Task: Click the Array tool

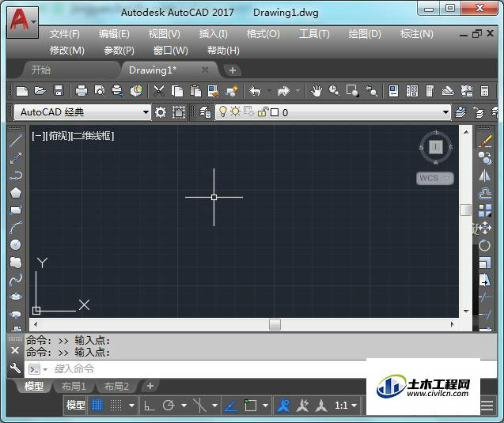Action: [485, 210]
